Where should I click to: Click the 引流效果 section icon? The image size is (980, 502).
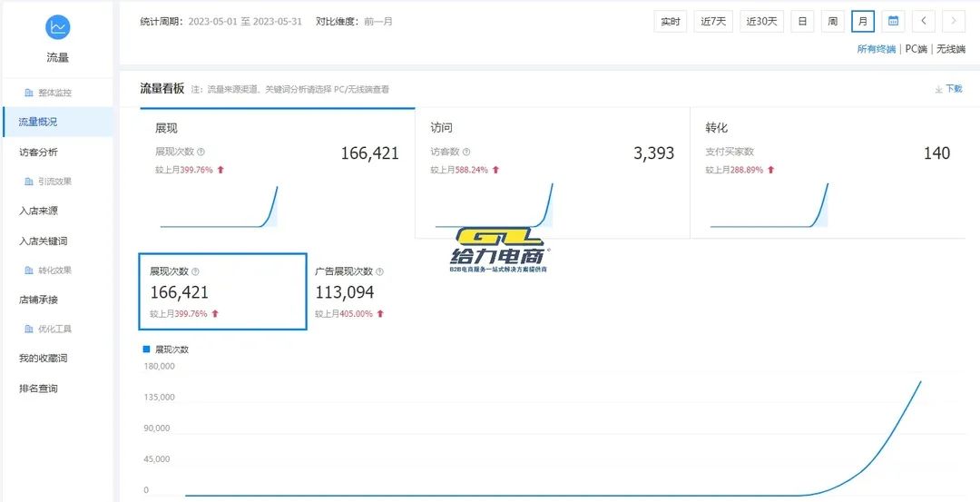tap(29, 182)
